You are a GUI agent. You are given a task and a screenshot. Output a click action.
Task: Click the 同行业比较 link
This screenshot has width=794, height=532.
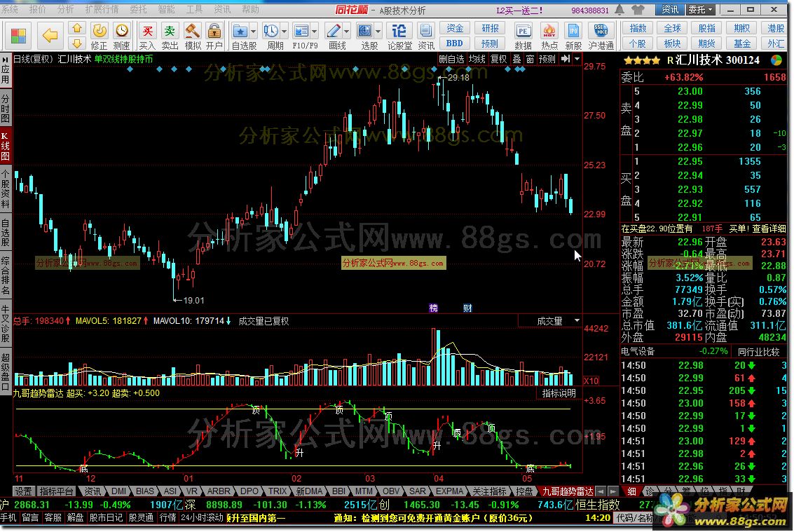[758, 352]
